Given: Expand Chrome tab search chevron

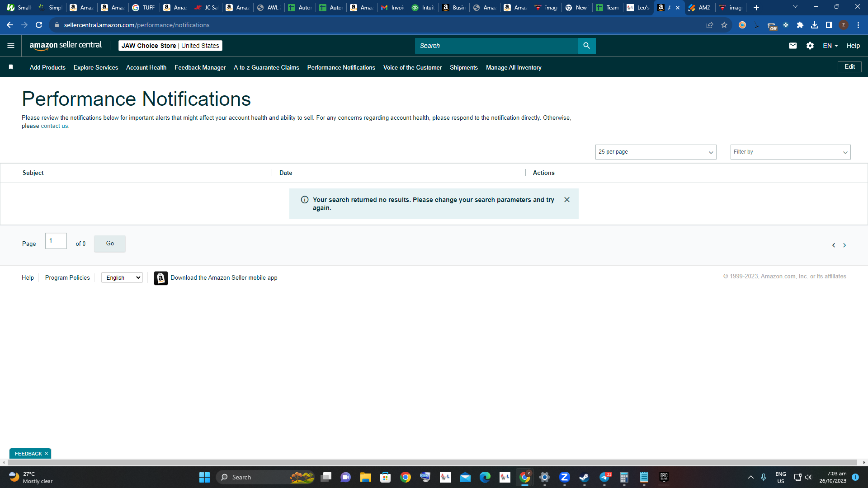Looking at the screenshot, I should (x=795, y=7).
